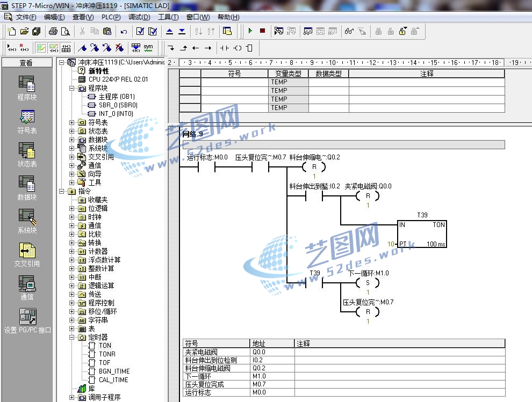This screenshot has height=402, width=532.
Task: Click the 新特性 item in project tree
Action: point(99,71)
